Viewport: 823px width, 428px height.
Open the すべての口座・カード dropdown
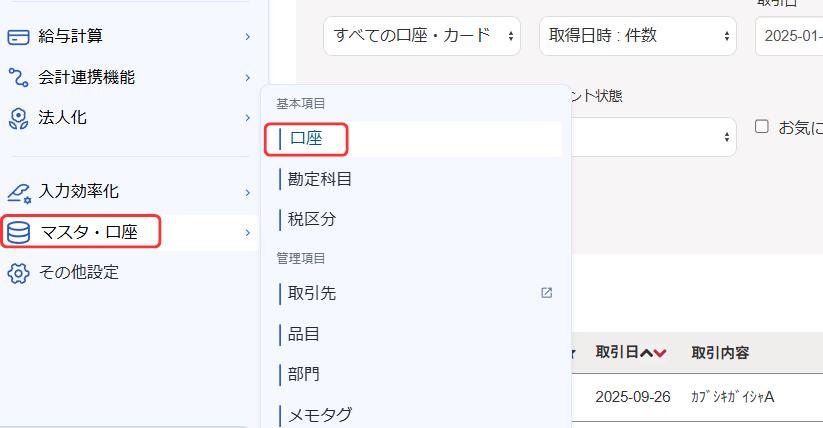(422, 36)
